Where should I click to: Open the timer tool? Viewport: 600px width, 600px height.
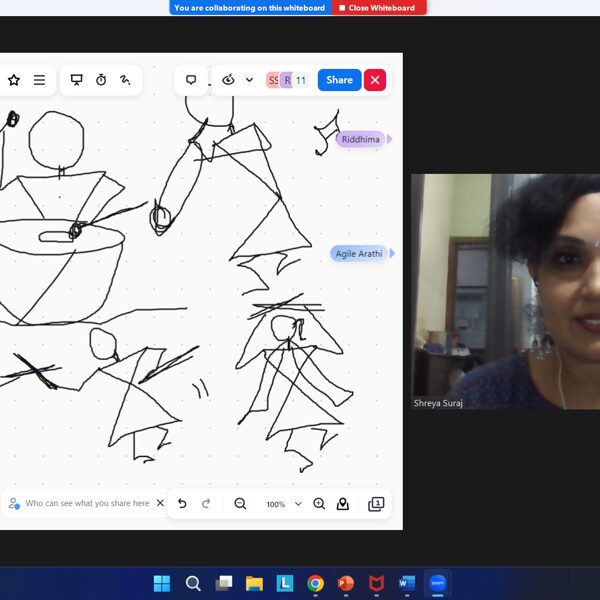(x=101, y=80)
